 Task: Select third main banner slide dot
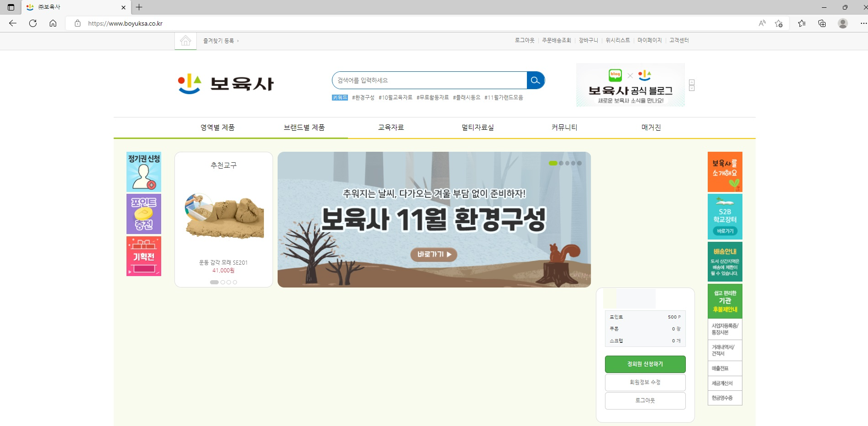[567, 163]
